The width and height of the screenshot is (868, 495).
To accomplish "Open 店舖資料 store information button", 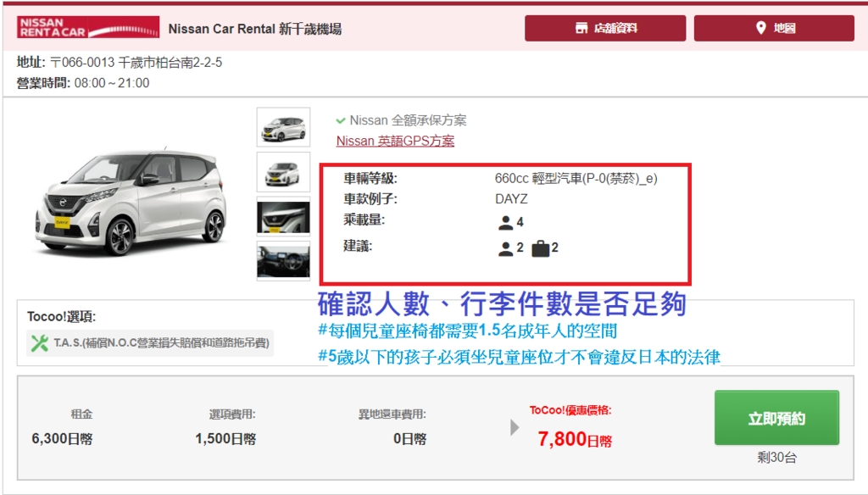I will pyautogui.click(x=605, y=28).
